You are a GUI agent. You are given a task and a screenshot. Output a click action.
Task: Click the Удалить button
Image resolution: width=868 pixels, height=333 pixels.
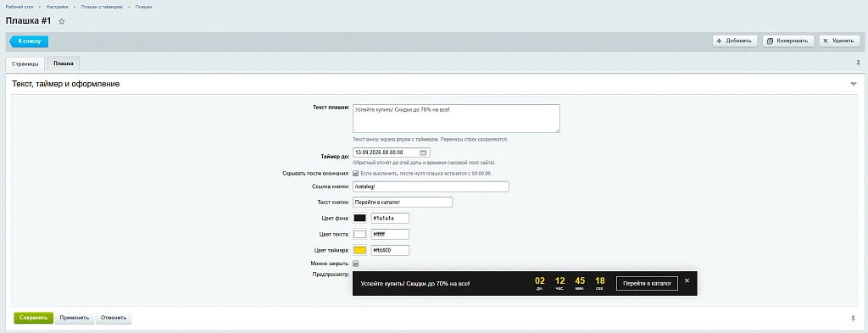coord(840,41)
